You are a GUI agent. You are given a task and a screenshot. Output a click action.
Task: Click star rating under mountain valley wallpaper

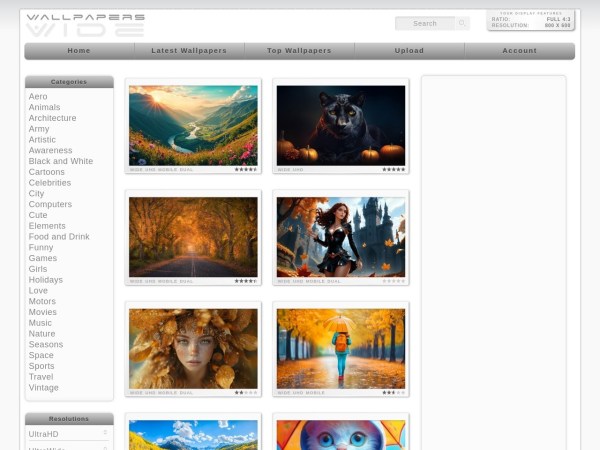coord(245,170)
